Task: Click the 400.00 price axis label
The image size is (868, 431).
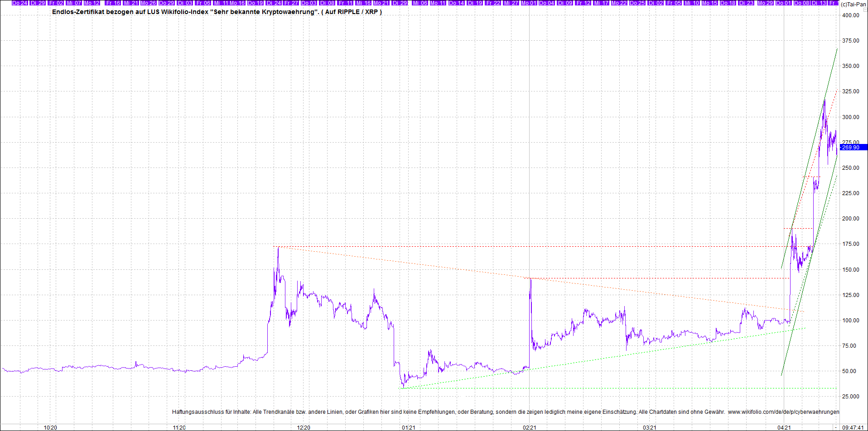Action: coord(850,15)
